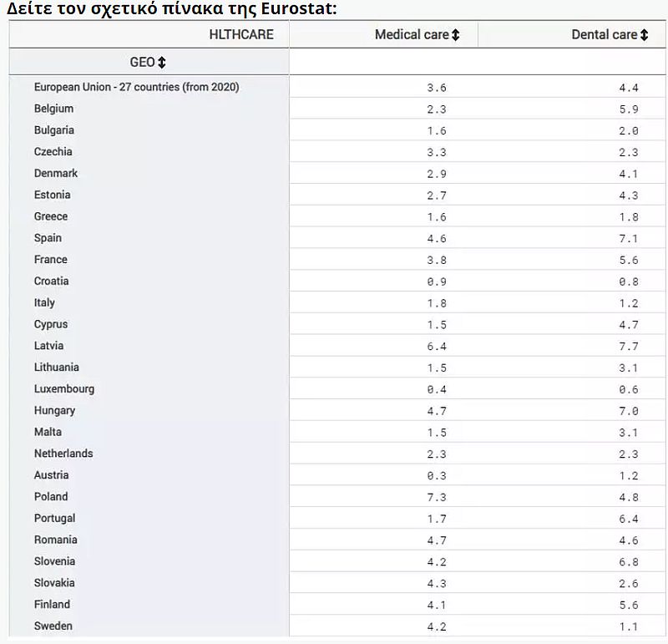Select the Netherlands row label
The width and height of the screenshot is (668, 644).
tap(63, 454)
